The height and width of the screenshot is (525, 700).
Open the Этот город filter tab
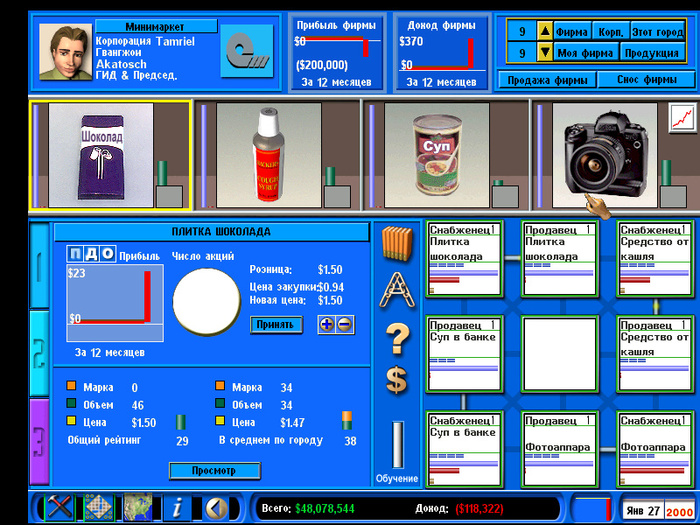(x=655, y=32)
